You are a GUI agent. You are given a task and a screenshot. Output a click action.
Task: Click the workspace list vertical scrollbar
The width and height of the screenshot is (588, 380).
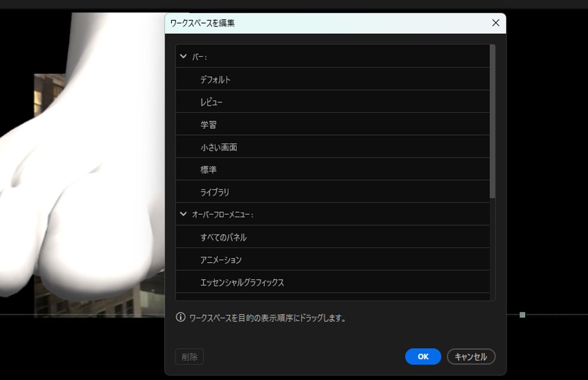492,122
